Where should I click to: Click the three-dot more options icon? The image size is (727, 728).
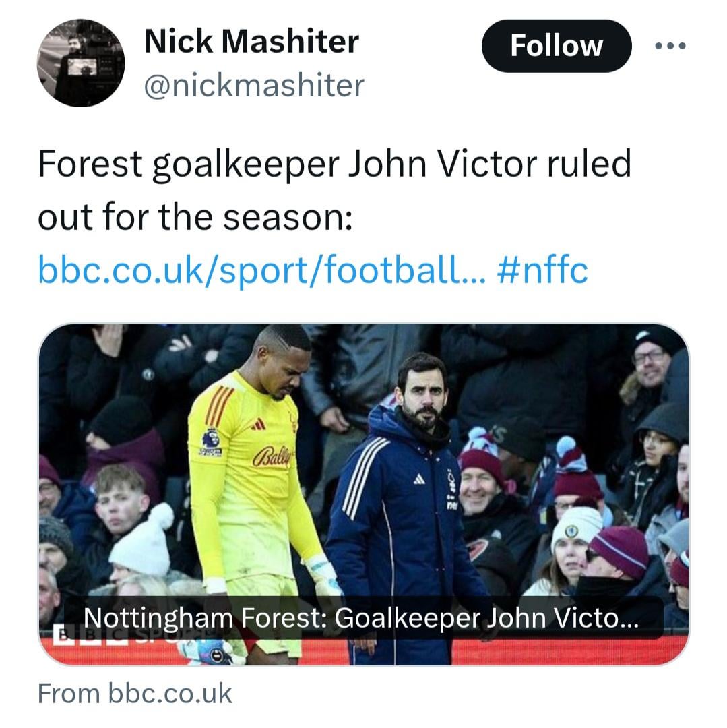(x=670, y=46)
